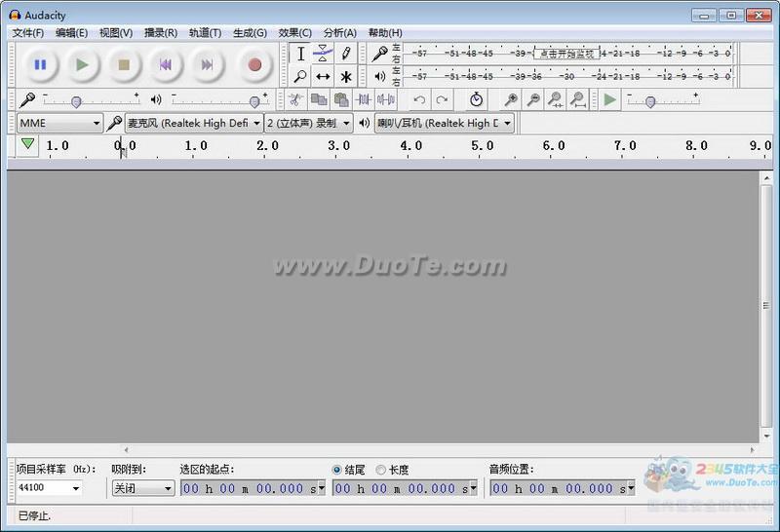This screenshot has height=532, width=780.
Task: Click the Pause transport button
Action: (40, 64)
